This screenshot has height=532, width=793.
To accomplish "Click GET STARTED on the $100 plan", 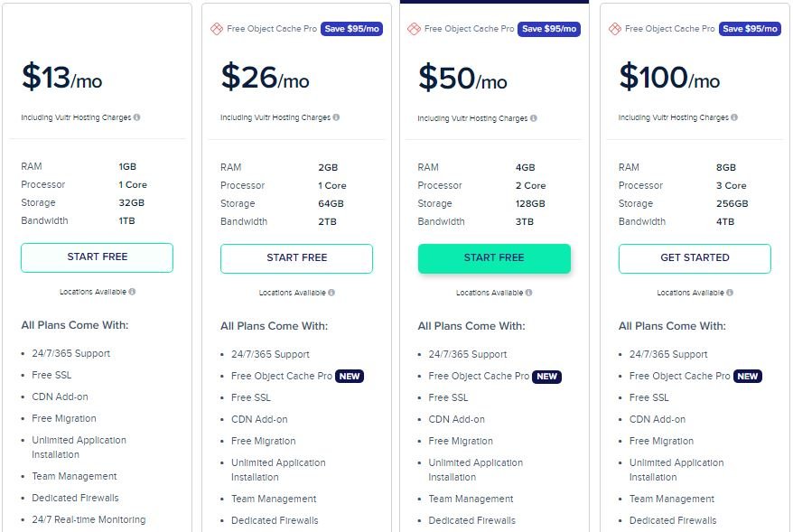I will [x=695, y=258].
